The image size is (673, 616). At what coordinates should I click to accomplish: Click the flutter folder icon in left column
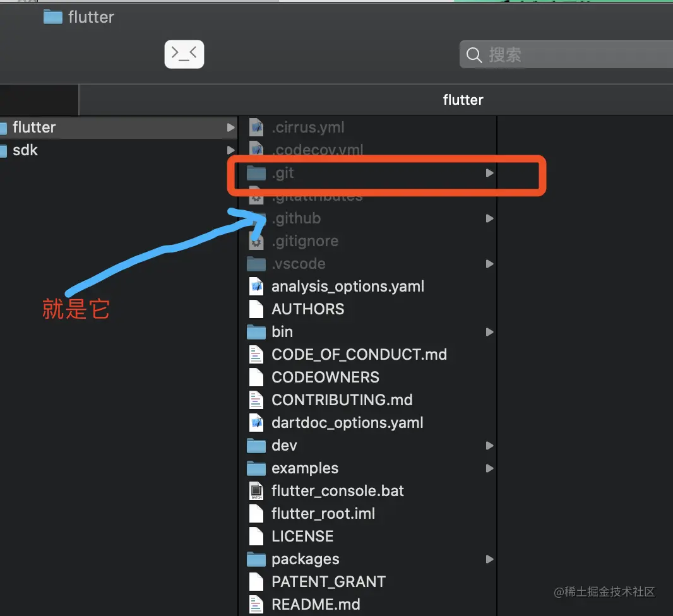tap(3, 127)
